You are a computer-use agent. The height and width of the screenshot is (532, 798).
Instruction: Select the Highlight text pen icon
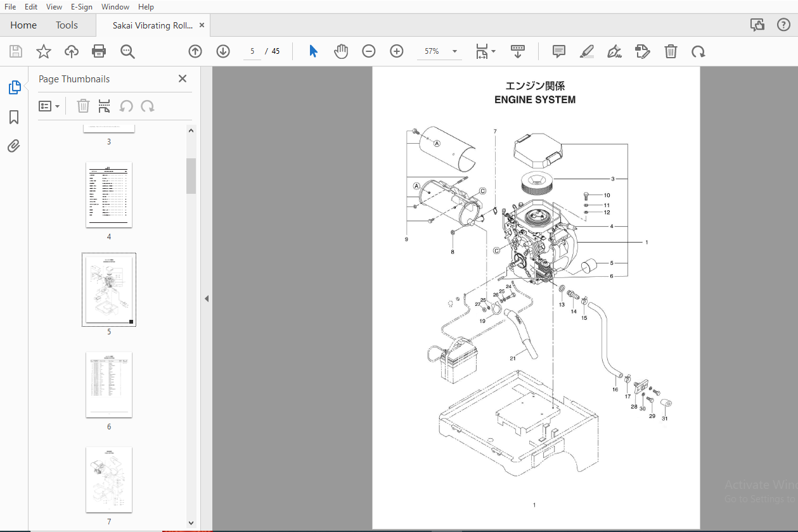pos(586,51)
